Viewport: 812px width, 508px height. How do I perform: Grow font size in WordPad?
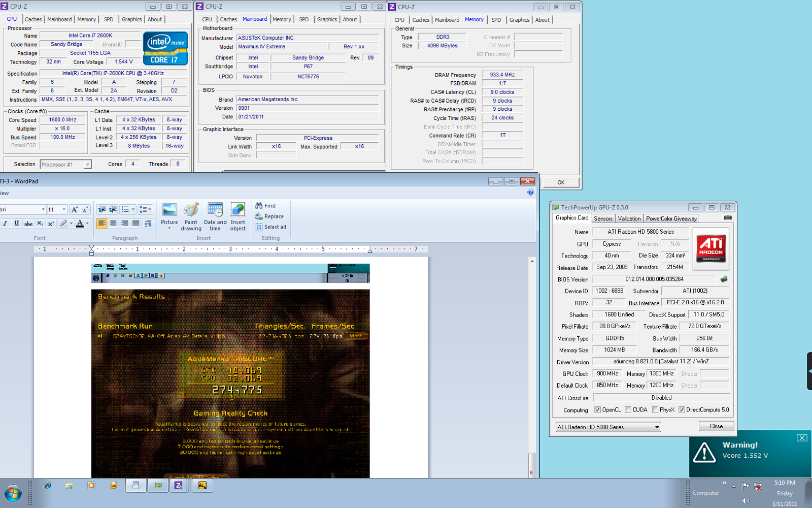point(75,209)
